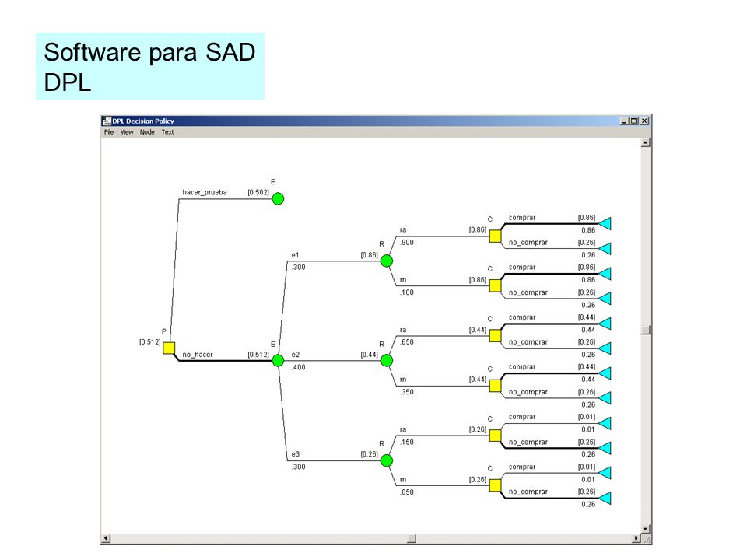Click the vertical scrollbar thumb
Image resolution: width=747 pixels, height=560 pixels.
[x=646, y=330]
